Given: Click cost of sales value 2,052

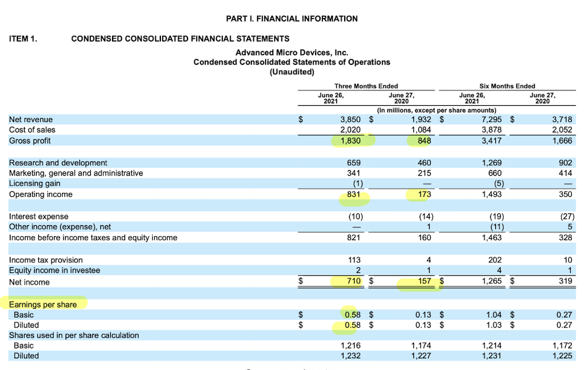Looking at the screenshot, I should click(562, 130).
